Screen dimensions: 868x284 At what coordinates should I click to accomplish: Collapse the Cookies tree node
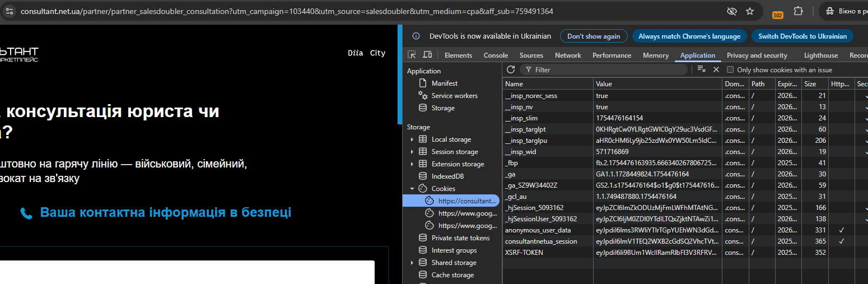point(412,189)
